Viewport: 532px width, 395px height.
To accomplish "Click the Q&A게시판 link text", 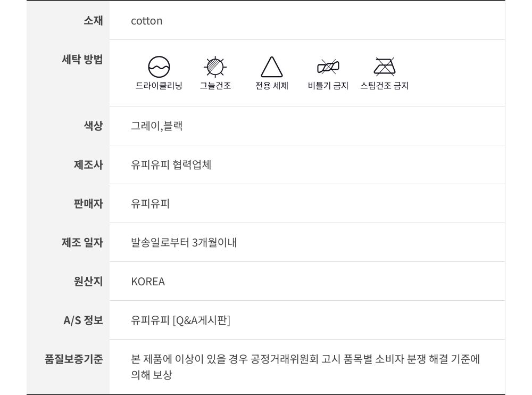I will [x=202, y=320].
